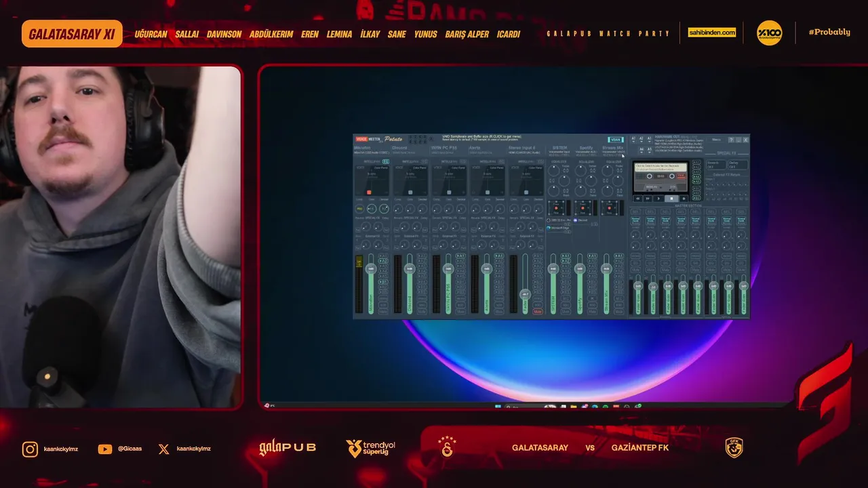Click the cassette display to select an audio file
This screenshot has width=868, height=488.
661,167
